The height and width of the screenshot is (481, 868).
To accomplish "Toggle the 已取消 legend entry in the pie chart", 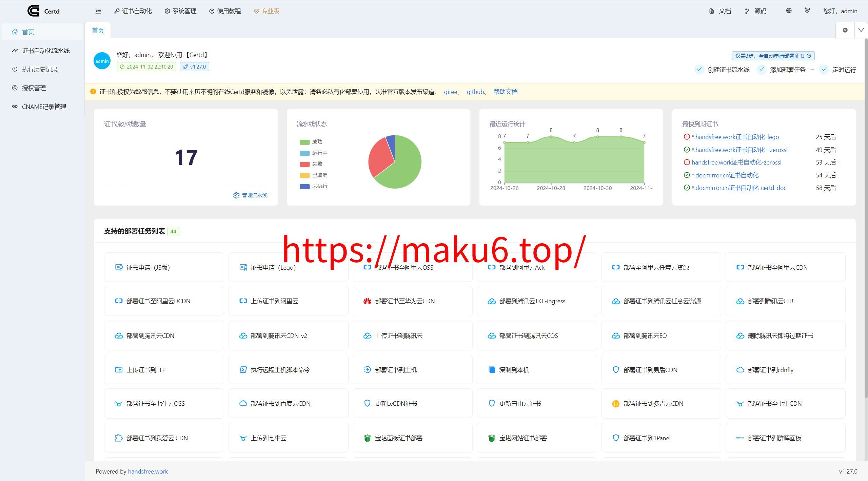I will pyautogui.click(x=314, y=175).
